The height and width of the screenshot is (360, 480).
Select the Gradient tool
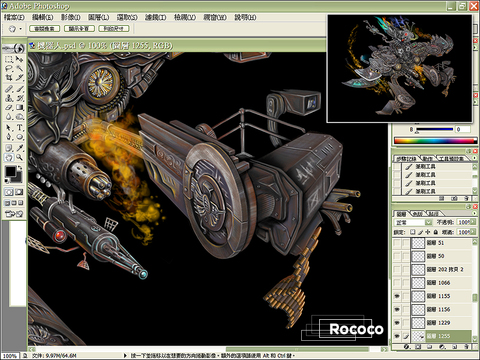pyautogui.click(x=19, y=107)
